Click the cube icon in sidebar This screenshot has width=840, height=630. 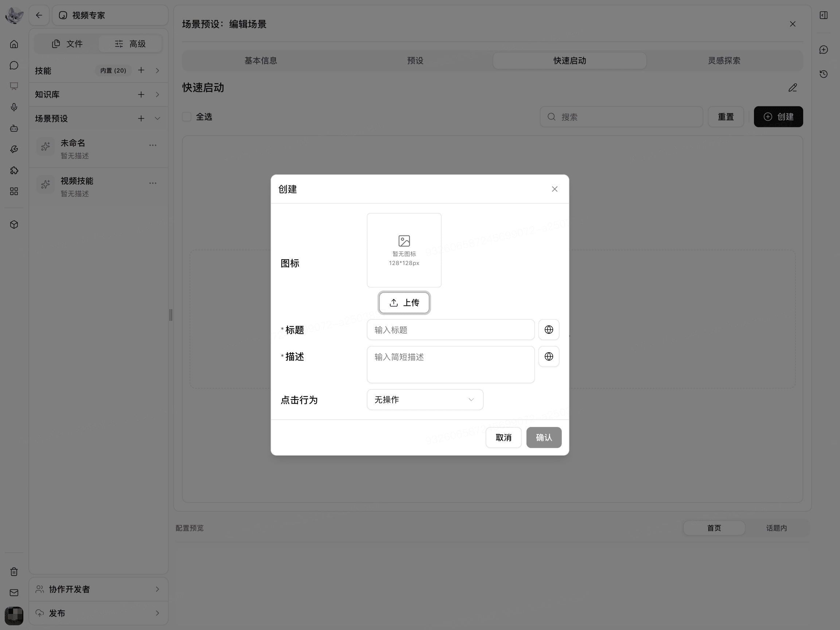(x=14, y=225)
